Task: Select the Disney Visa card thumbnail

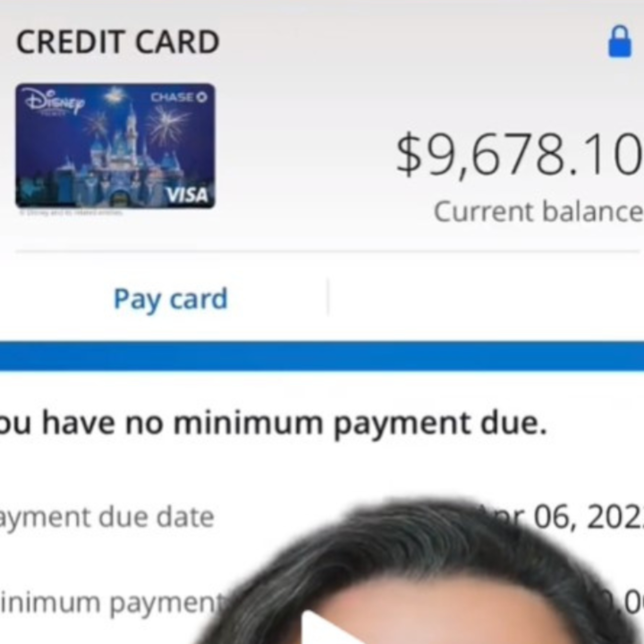Action: (x=115, y=146)
